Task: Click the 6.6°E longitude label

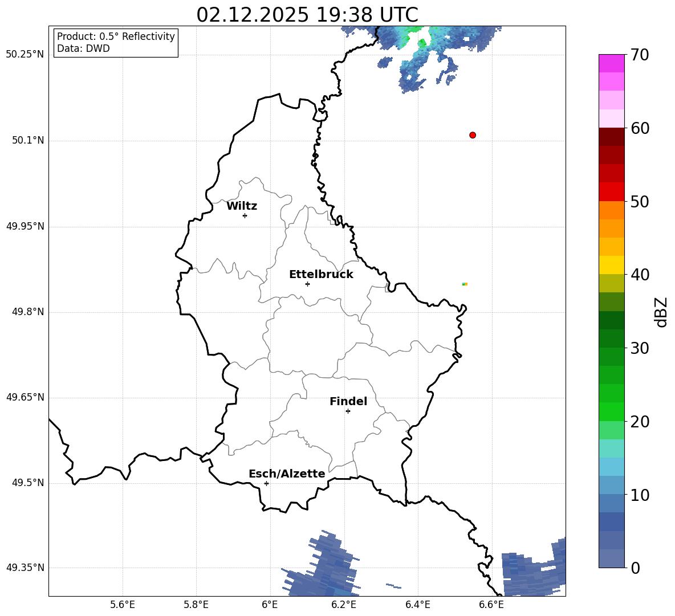Action: [x=491, y=605]
